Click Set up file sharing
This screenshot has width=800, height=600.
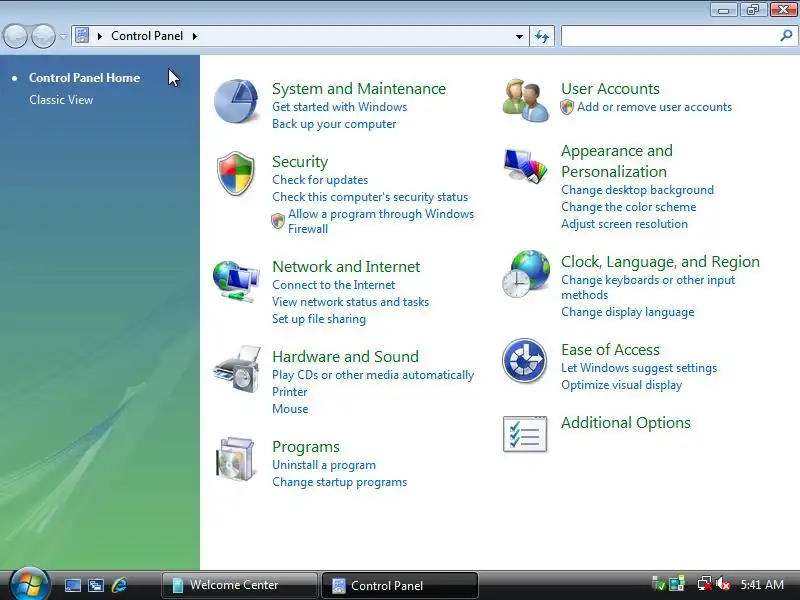click(x=318, y=319)
